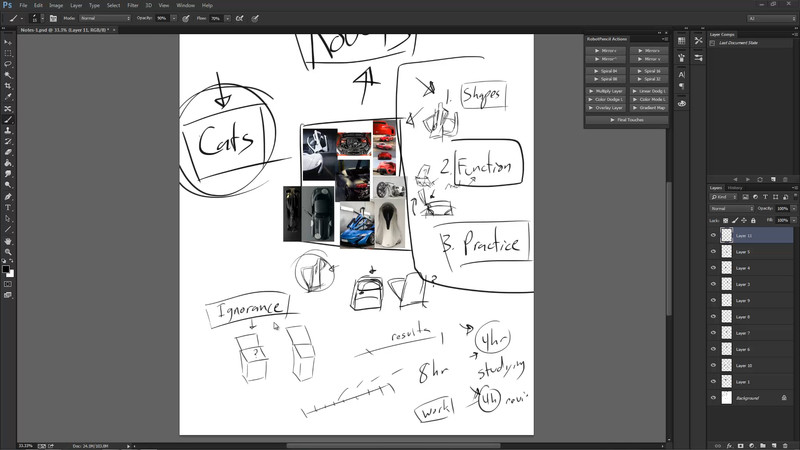Viewport: 800px width, 450px height.
Task: Select the Brush tool in the toolbox
Action: click(x=8, y=119)
